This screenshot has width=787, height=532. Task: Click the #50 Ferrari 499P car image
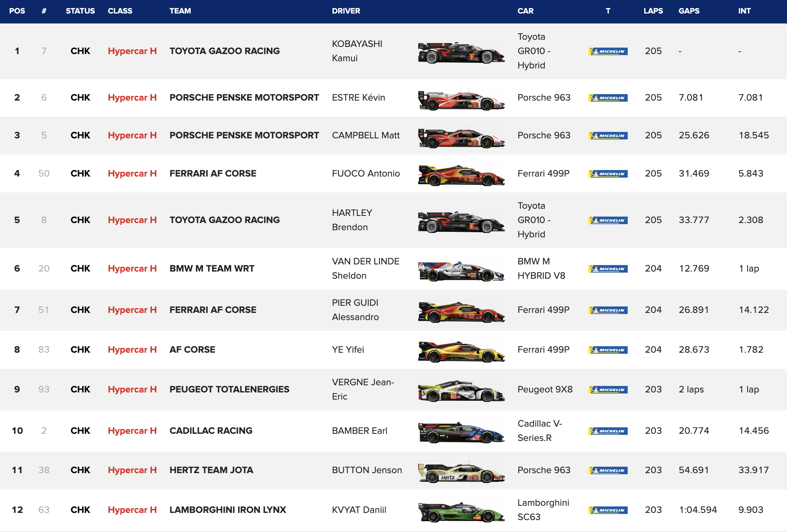pos(461,175)
